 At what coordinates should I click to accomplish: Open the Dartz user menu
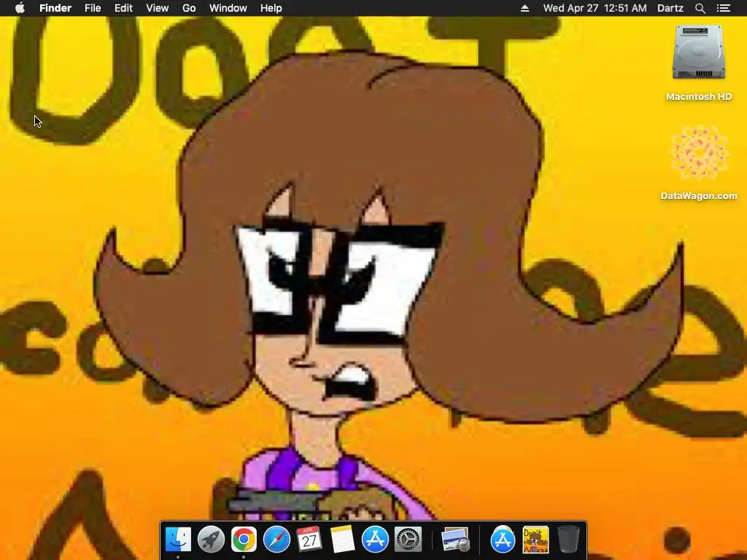tap(670, 8)
